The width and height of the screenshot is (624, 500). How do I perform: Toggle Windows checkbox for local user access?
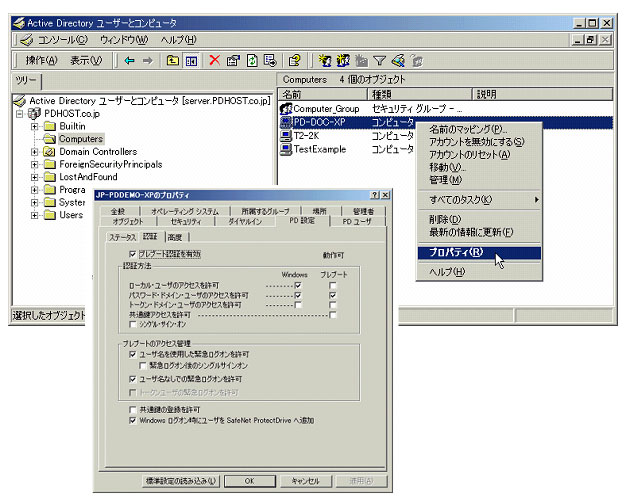pyautogui.click(x=298, y=285)
